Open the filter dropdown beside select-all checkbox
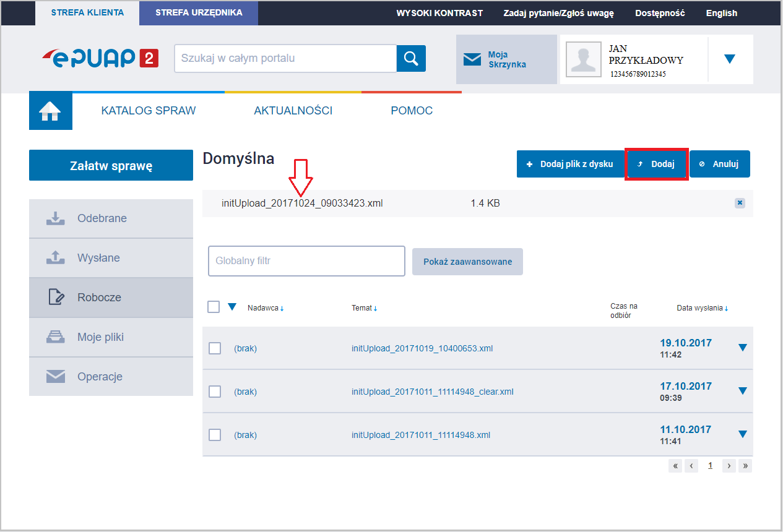The height and width of the screenshot is (532, 783). coord(232,306)
